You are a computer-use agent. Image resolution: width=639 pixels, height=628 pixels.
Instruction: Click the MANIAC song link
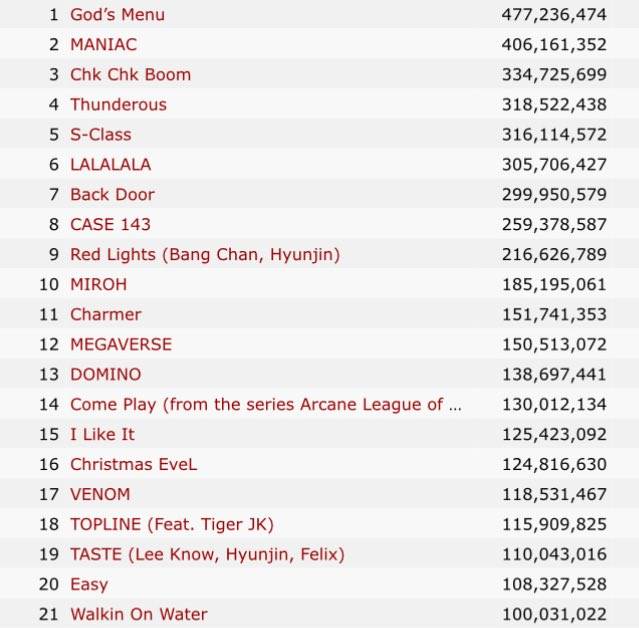pos(103,45)
